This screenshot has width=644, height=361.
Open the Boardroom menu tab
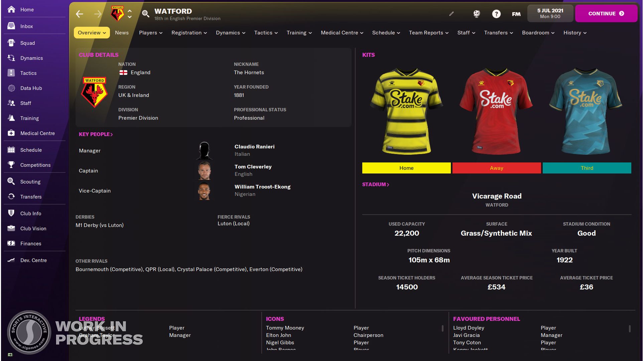tap(536, 32)
